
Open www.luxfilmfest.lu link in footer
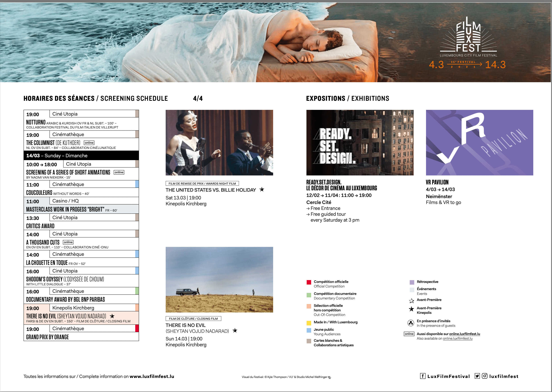click(x=152, y=376)
